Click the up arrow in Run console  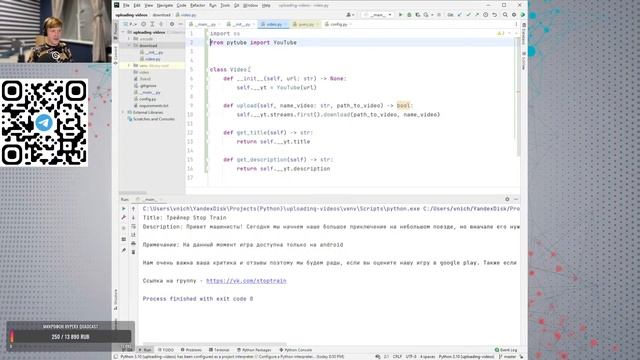133,209
